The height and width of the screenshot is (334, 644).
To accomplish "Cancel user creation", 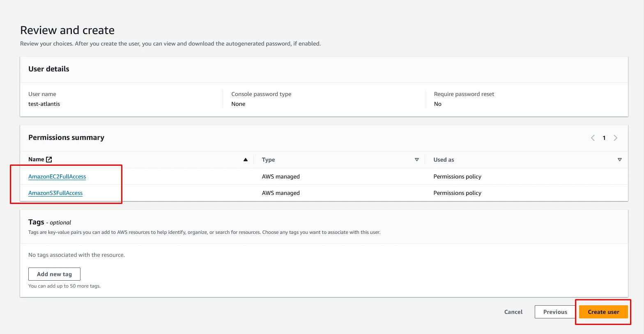I will click(513, 312).
